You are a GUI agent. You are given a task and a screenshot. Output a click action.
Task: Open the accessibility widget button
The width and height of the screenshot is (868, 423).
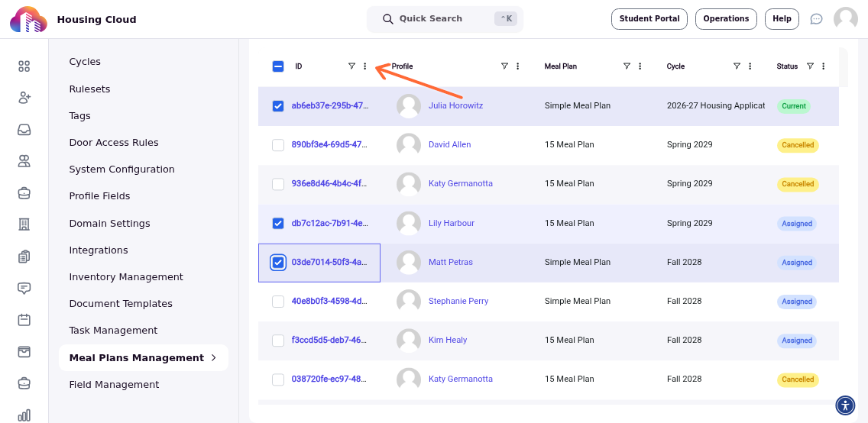[845, 405]
